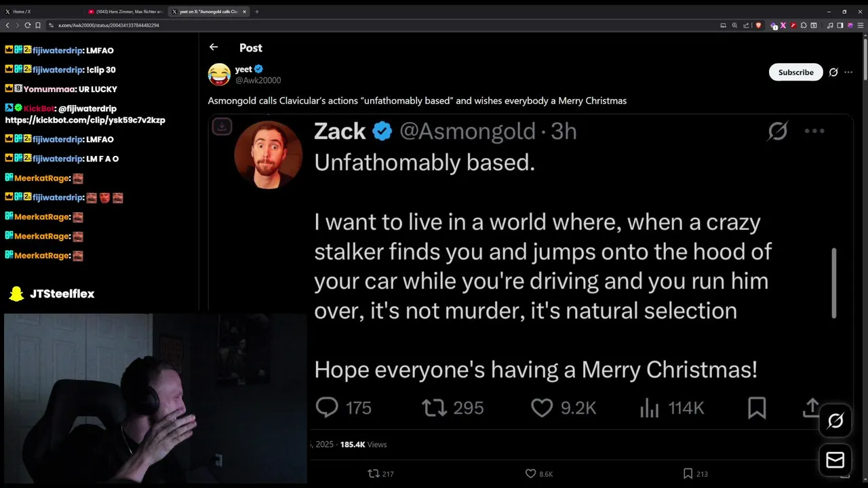Go back using the Post back arrow
Screen dimensions: 868x488
(214, 47)
